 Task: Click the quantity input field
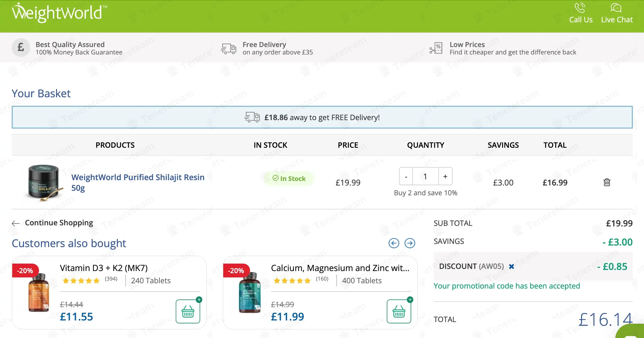coord(425,176)
